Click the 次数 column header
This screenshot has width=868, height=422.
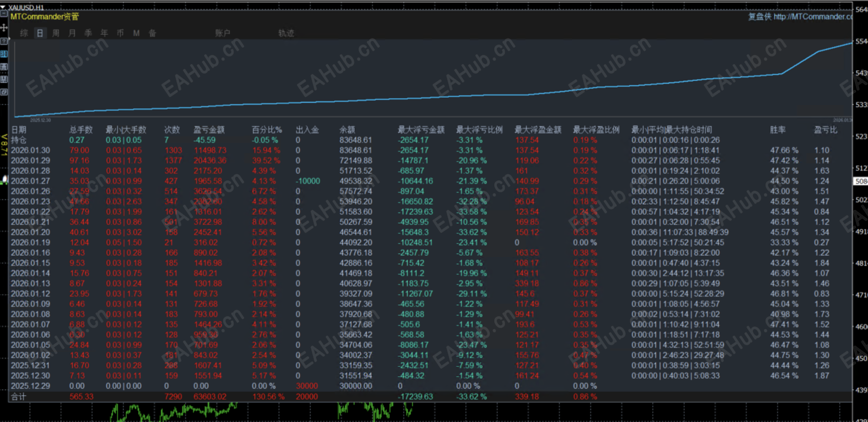pos(172,130)
